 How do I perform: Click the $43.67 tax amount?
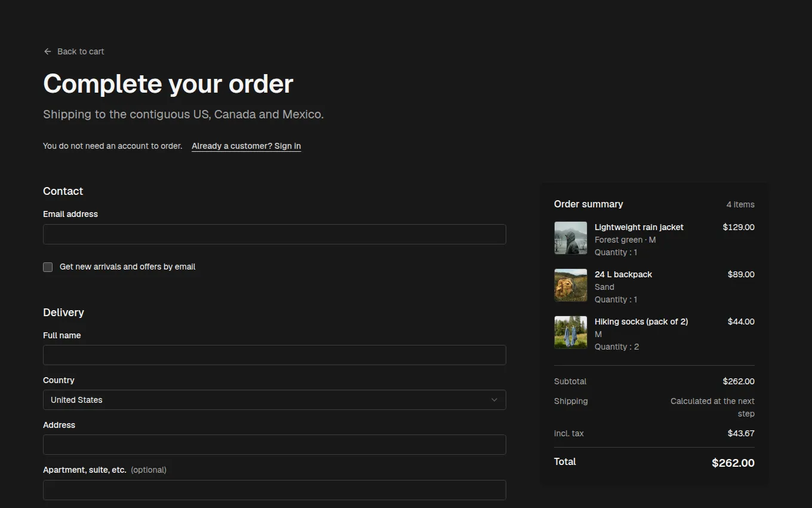click(x=741, y=433)
